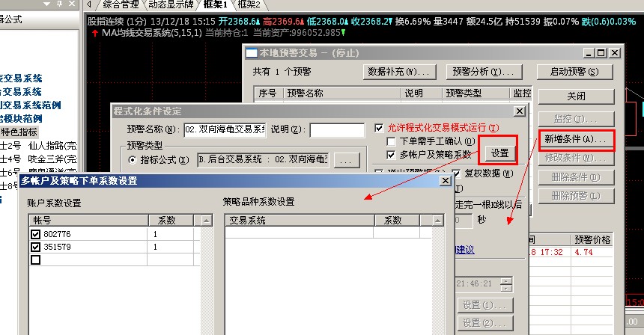Click the tab scroll-left arrow icon
644x335 pixels.
pos(91,4)
